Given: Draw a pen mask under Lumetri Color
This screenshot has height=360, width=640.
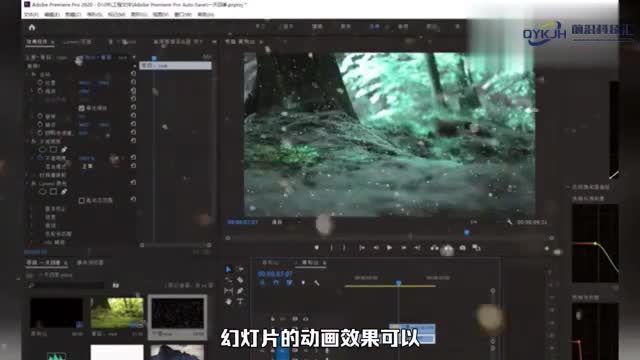Looking at the screenshot, I should 64,191.
